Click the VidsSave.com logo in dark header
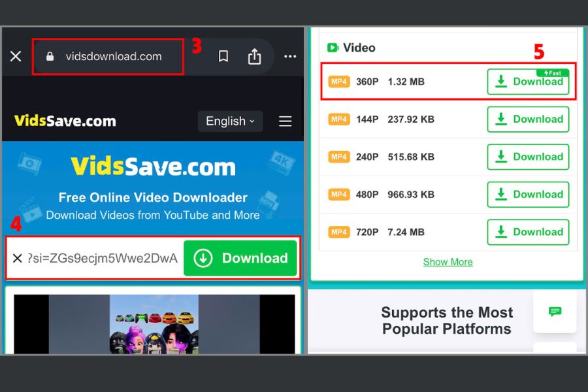The width and height of the screenshot is (588, 392). (65, 121)
